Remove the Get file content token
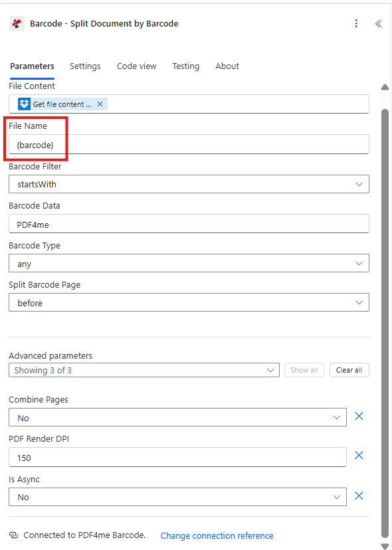 coord(100,104)
